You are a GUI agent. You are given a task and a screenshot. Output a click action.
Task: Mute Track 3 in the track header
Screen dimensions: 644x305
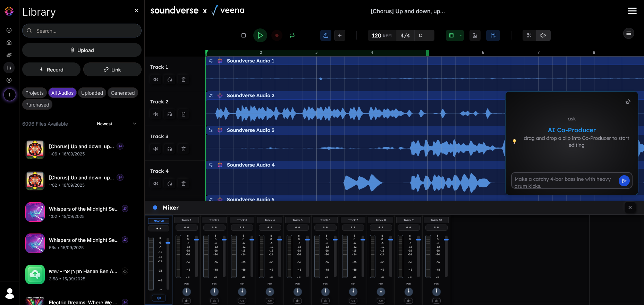point(156,149)
